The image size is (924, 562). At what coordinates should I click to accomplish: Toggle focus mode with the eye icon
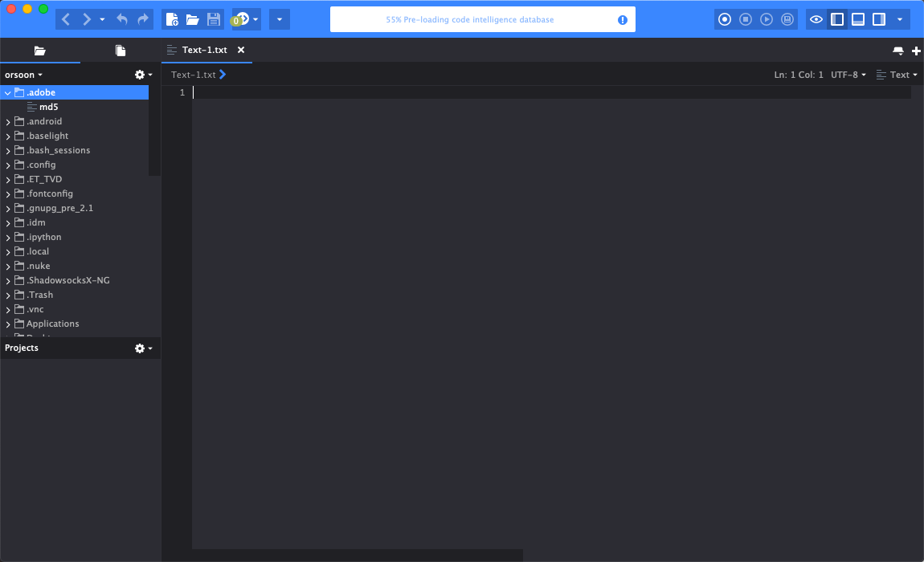(816, 19)
